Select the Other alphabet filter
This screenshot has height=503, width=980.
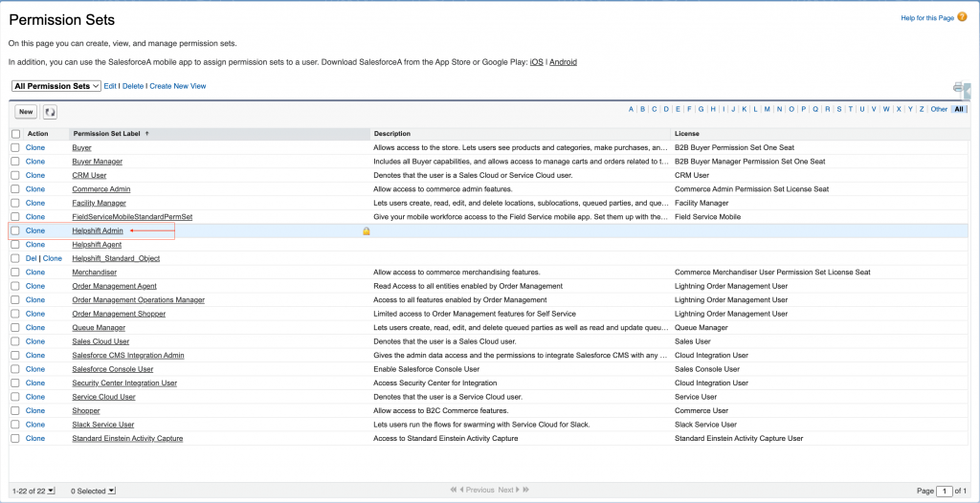939,109
